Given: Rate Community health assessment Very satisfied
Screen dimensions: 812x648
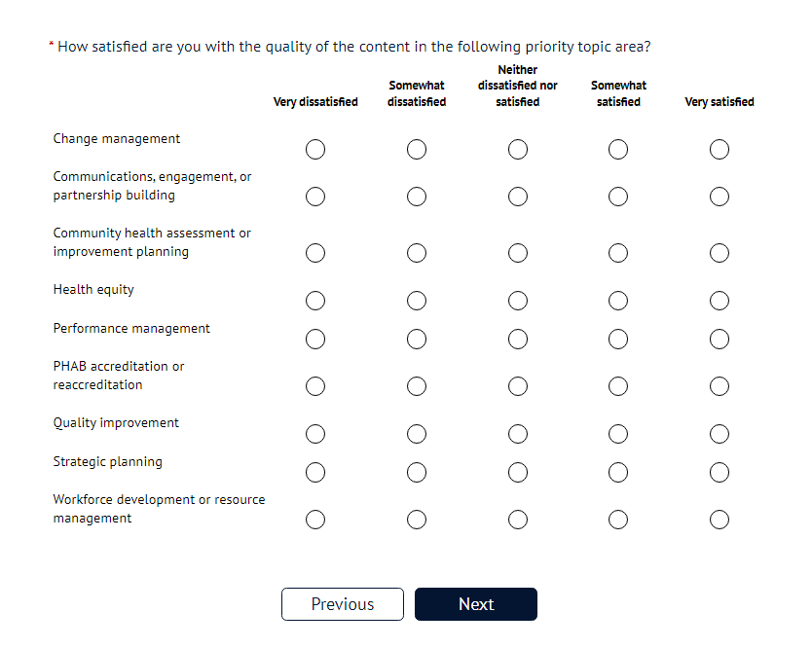Looking at the screenshot, I should point(720,253).
